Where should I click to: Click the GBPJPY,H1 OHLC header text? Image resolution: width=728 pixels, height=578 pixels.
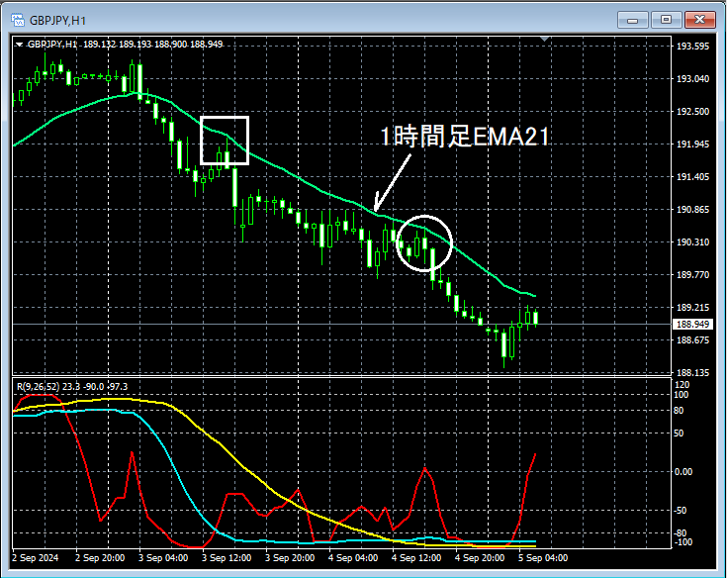click(125, 45)
